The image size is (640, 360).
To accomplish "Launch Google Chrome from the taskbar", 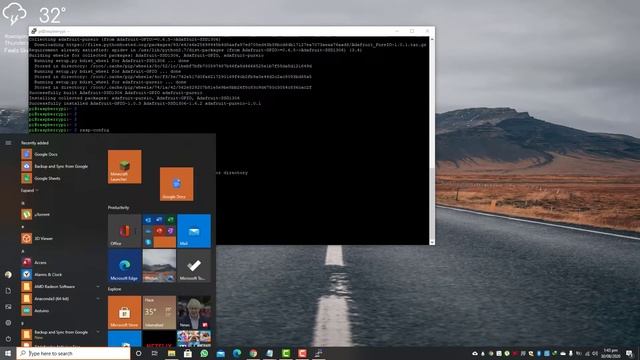I will 253,353.
